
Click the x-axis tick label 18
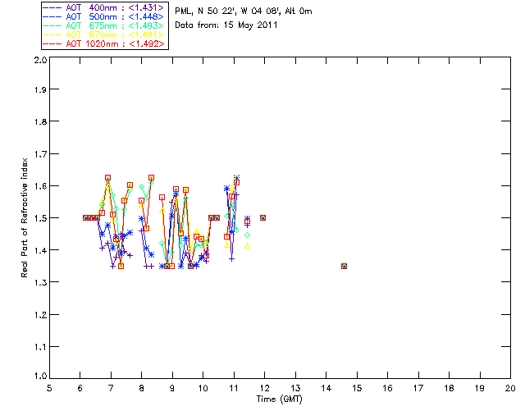click(450, 388)
